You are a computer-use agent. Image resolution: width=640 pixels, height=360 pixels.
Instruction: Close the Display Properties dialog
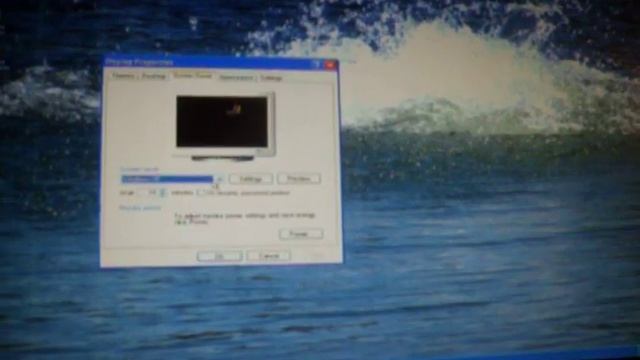coord(330,64)
